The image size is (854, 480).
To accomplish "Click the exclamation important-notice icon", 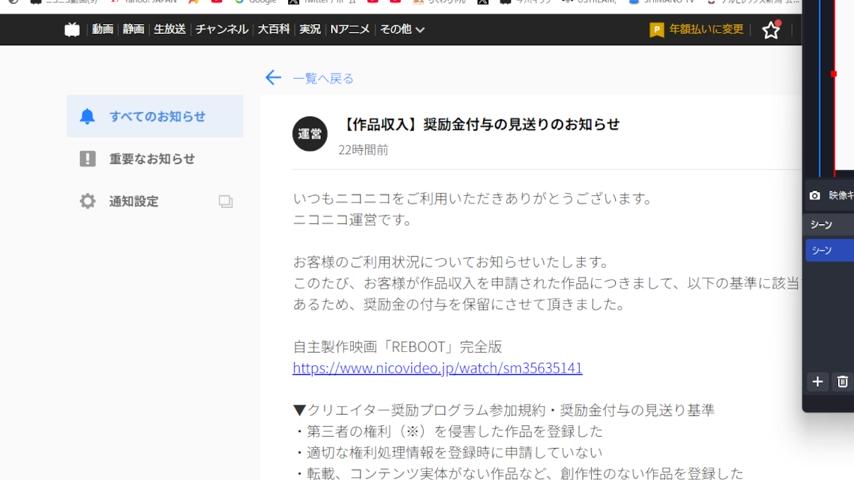I will click(x=88, y=159).
